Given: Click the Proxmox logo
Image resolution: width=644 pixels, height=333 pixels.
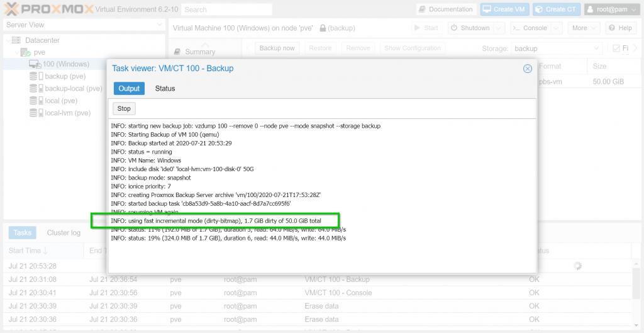Looking at the screenshot, I should (49, 9).
